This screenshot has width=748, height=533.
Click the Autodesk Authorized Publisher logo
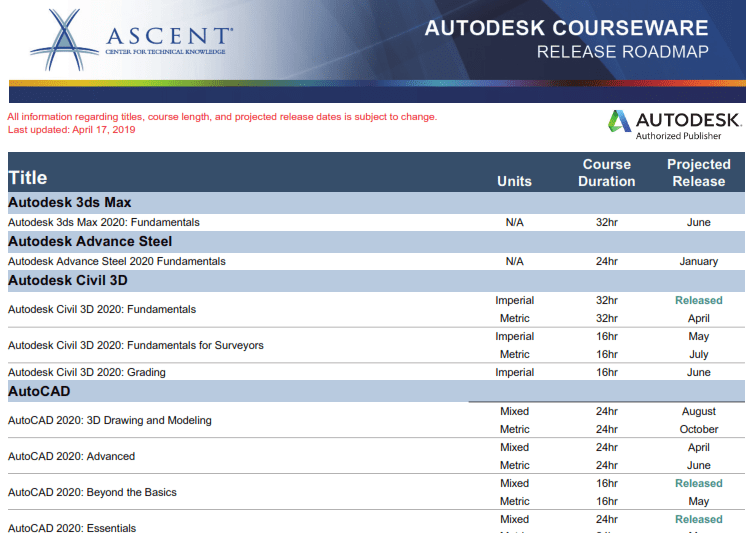674,122
